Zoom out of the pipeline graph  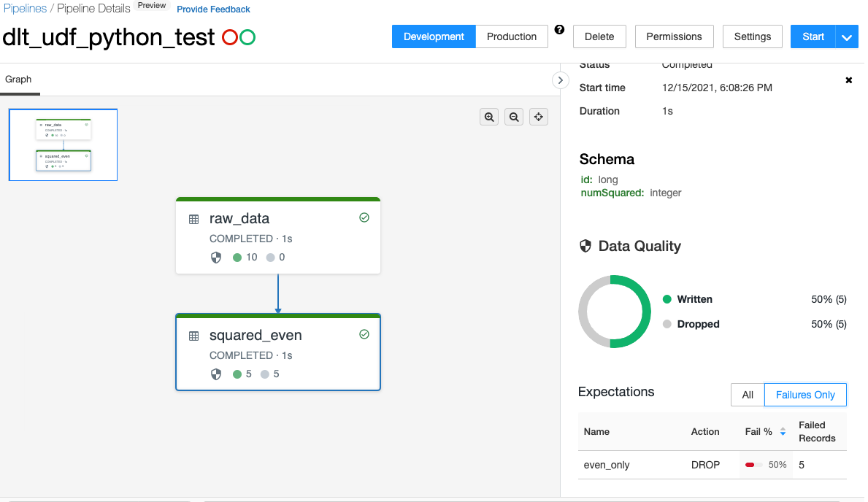coord(514,117)
